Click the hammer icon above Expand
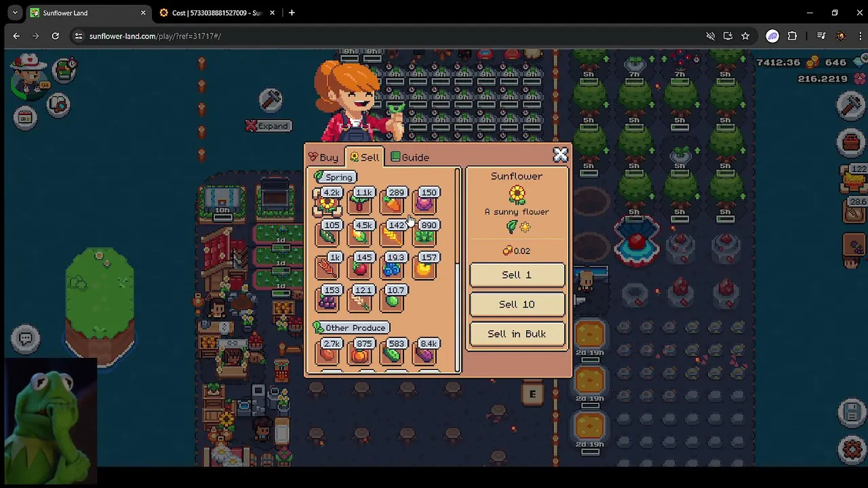868x488 pixels. coord(271,100)
